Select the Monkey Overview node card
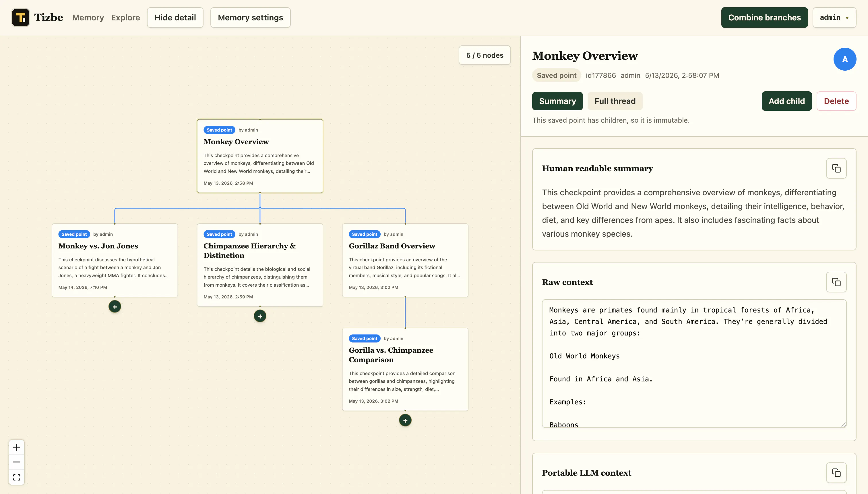Image resolution: width=868 pixels, height=494 pixels. [x=260, y=156]
